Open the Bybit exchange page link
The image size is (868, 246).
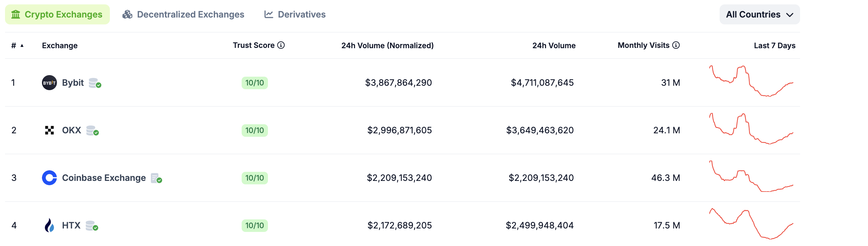pos(73,82)
